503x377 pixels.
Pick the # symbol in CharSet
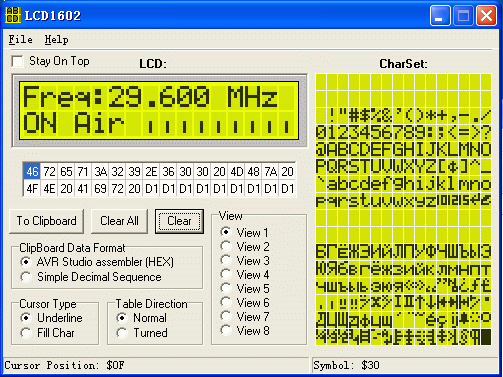pos(354,116)
